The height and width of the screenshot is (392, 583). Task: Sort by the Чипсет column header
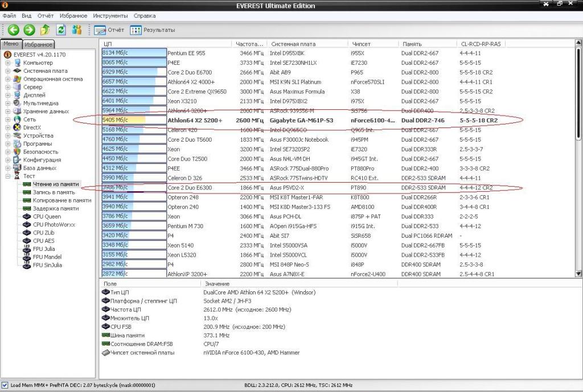click(373, 44)
